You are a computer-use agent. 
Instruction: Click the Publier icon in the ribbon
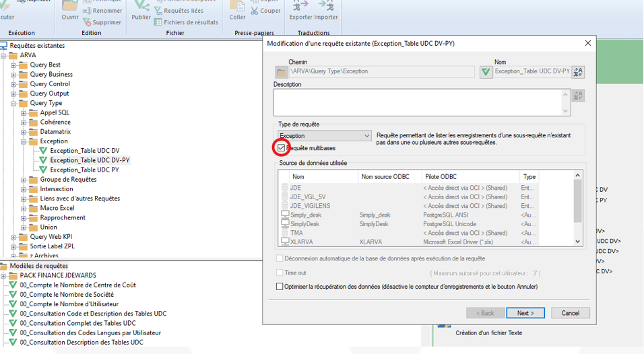coord(141,6)
